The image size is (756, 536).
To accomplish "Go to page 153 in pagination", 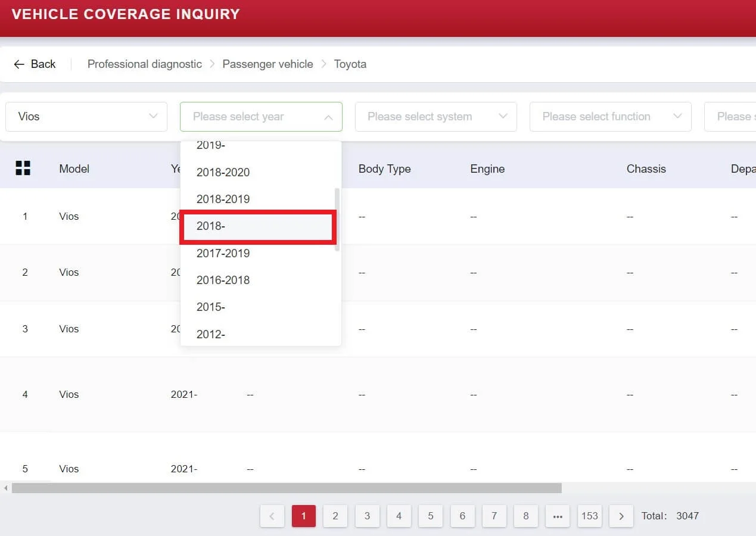I will click(589, 516).
